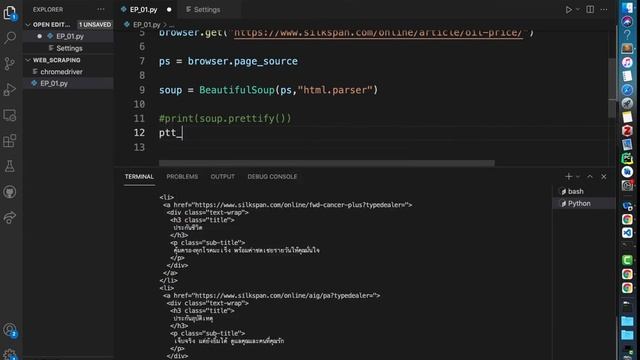Open editor More Actions menu
This screenshot has height=360, width=640.
click(x=604, y=9)
